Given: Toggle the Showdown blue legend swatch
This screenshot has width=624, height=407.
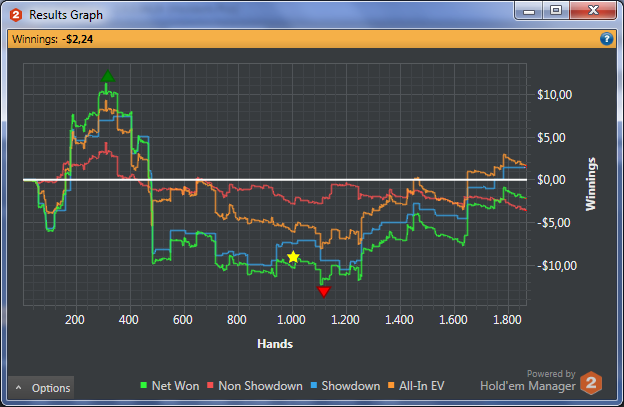Looking at the screenshot, I should (314, 385).
